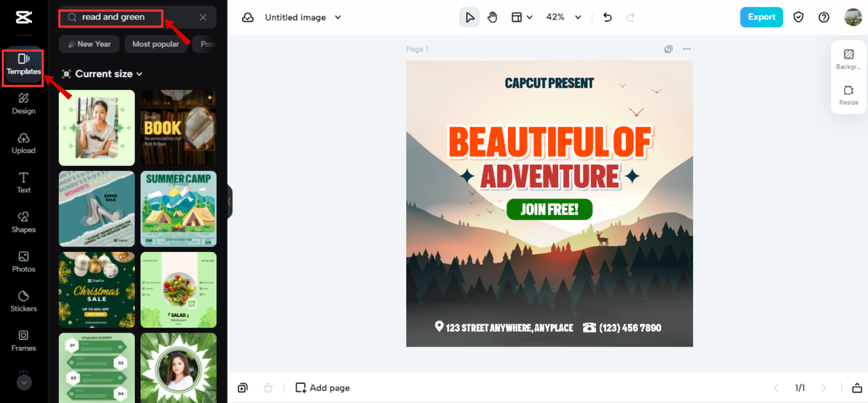Select BEAUTIFUL OF heading on canvas

coord(550,142)
